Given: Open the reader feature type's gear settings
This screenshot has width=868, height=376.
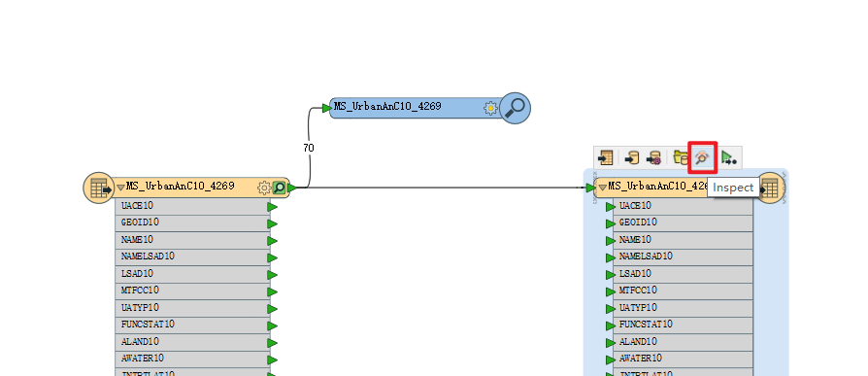Looking at the screenshot, I should 264,188.
